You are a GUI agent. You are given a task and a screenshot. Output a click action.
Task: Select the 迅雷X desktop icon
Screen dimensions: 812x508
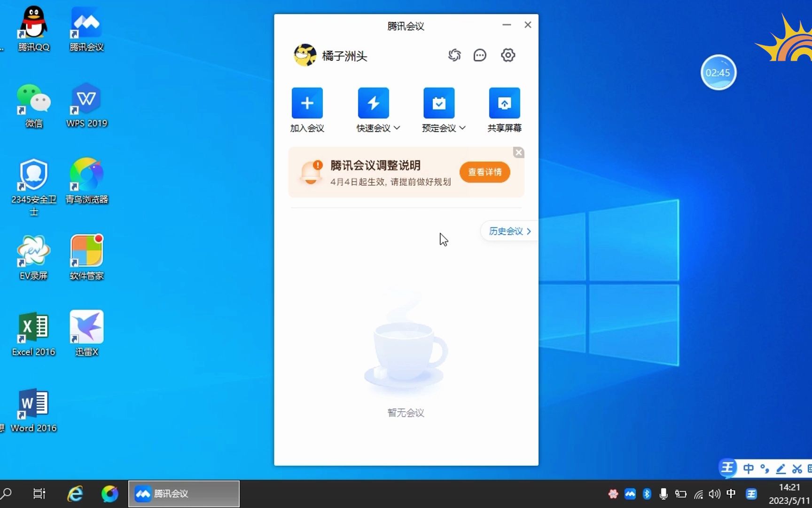(x=86, y=334)
